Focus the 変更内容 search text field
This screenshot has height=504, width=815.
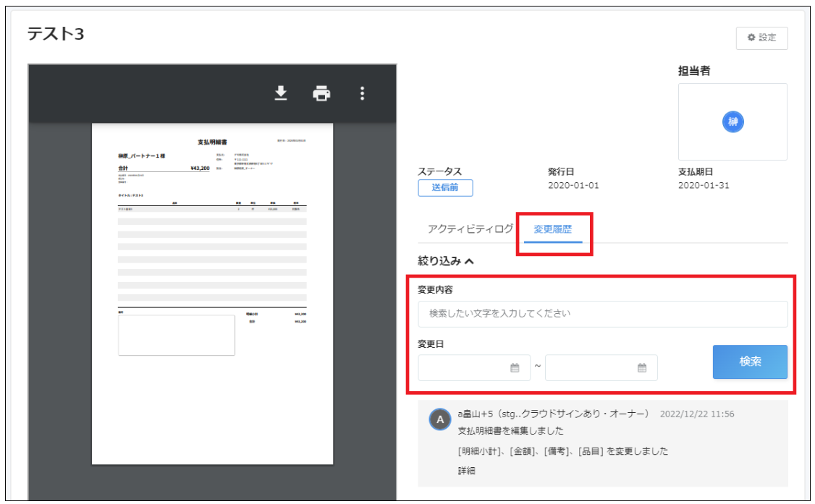click(603, 314)
